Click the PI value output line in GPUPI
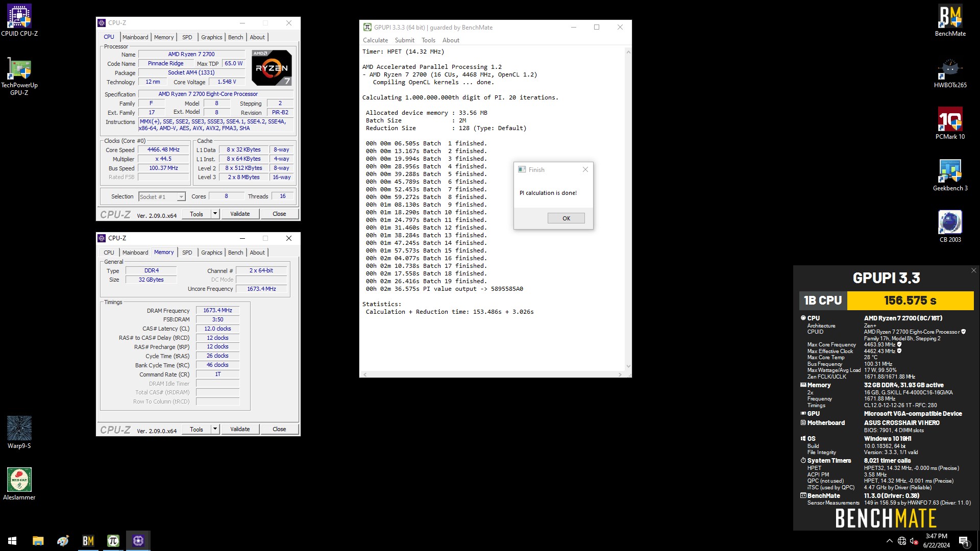The image size is (980, 551). (x=444, y=289)
